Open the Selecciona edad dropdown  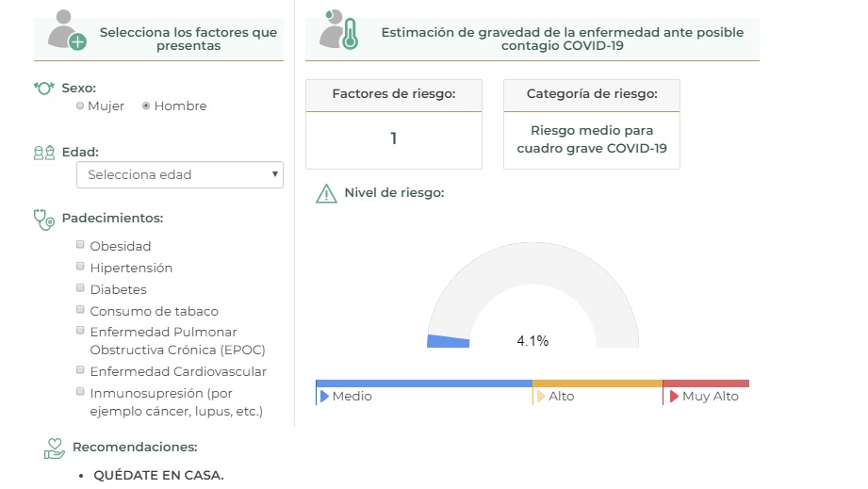(179, 174)
